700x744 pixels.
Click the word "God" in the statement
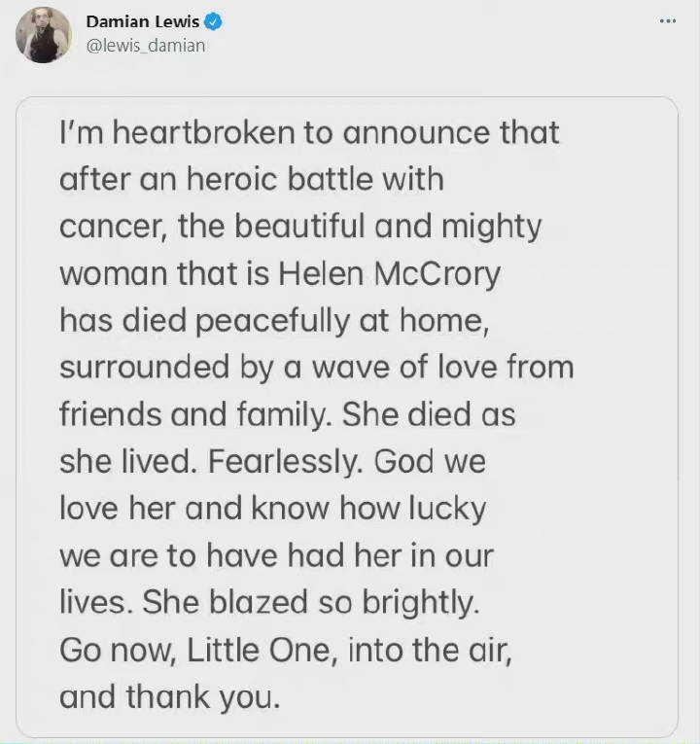click(403, 462)
